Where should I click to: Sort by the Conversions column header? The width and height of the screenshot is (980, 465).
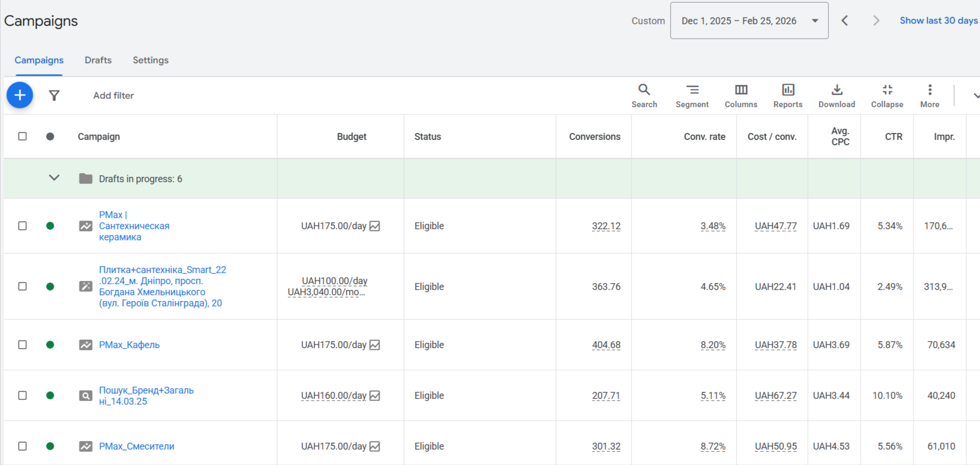coord(595,136)
